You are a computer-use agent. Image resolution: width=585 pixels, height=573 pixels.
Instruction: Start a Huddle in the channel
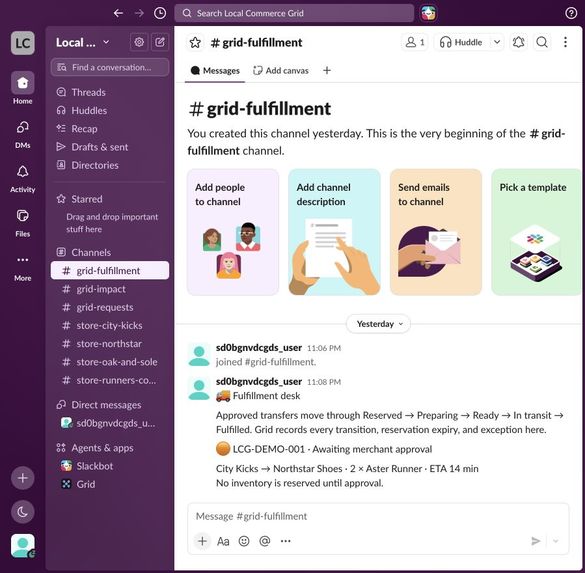(x=461, y=42)
